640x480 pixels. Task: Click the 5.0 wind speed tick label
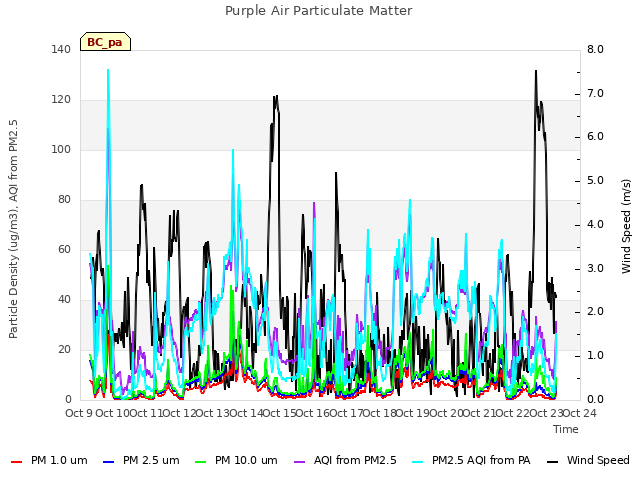595,180
